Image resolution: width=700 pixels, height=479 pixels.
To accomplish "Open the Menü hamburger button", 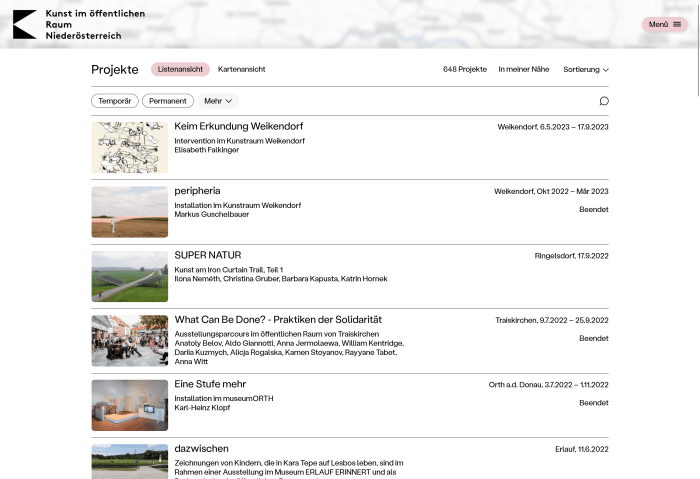I will click(664, 24).
